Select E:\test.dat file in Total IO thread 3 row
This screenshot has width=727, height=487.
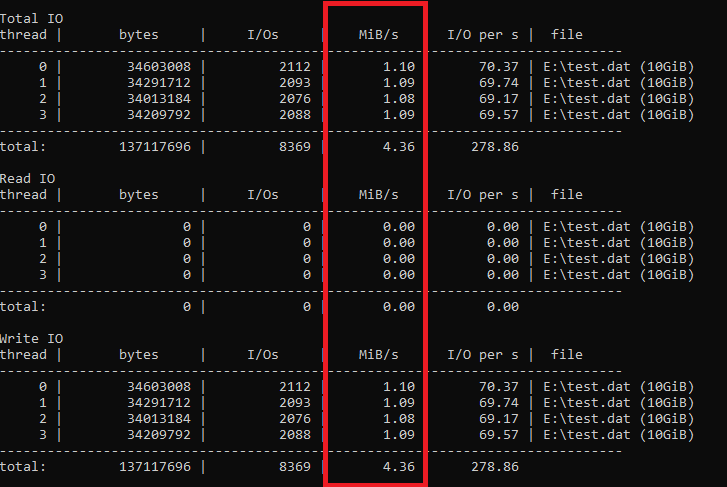pyautogui.click(x=619, y=115)
